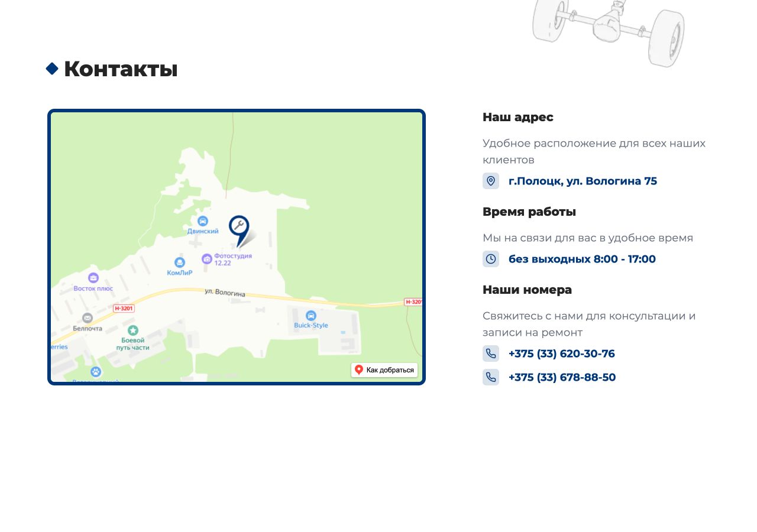This screenshot has width=757, height=532.
Task: Call the number +375 (33) 678-88-50
Action: [x=562, y=377]
